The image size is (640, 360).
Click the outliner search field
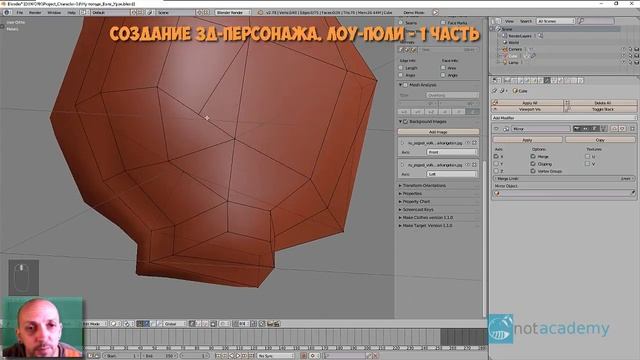(596, 21)
